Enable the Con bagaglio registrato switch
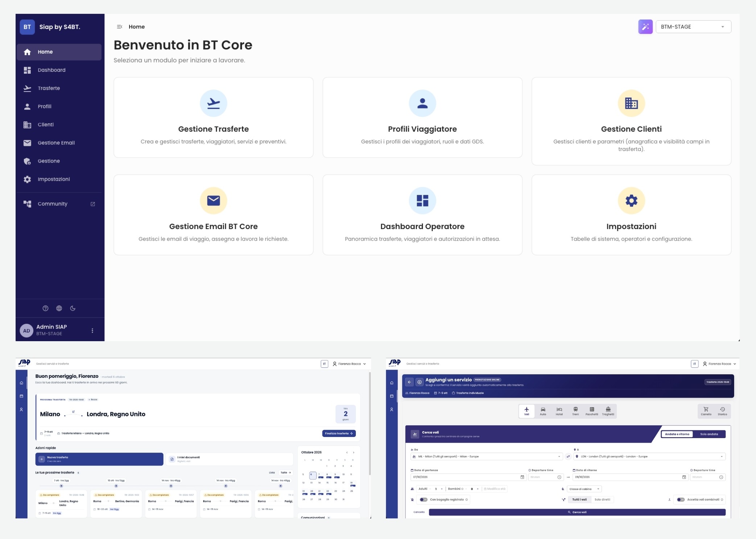 [423, 499]
